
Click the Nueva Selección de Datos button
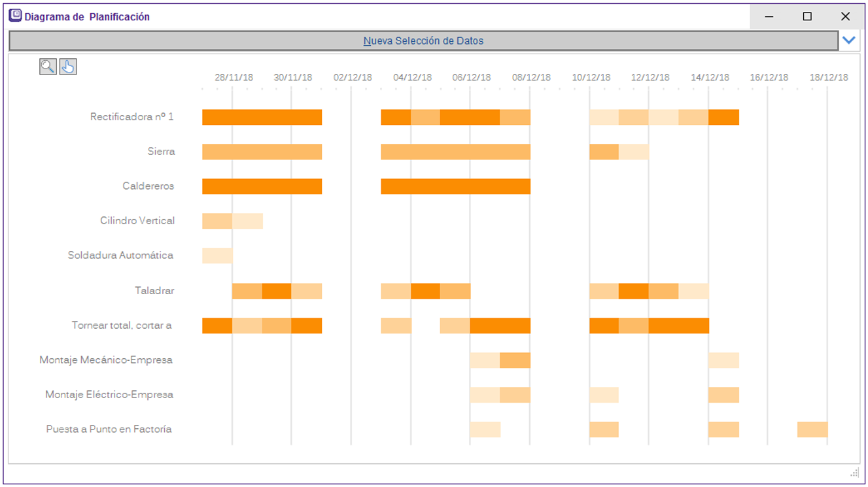pos(423,41)
